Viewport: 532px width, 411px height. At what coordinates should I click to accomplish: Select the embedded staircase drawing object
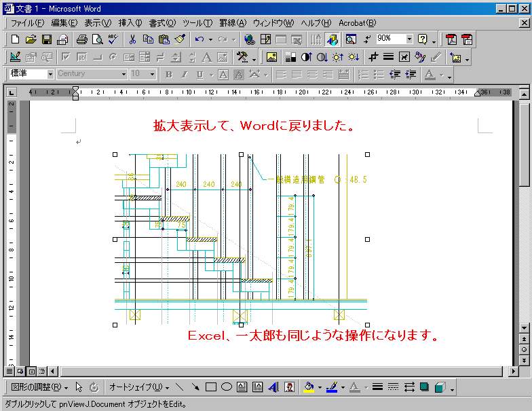tap(241, 239)
